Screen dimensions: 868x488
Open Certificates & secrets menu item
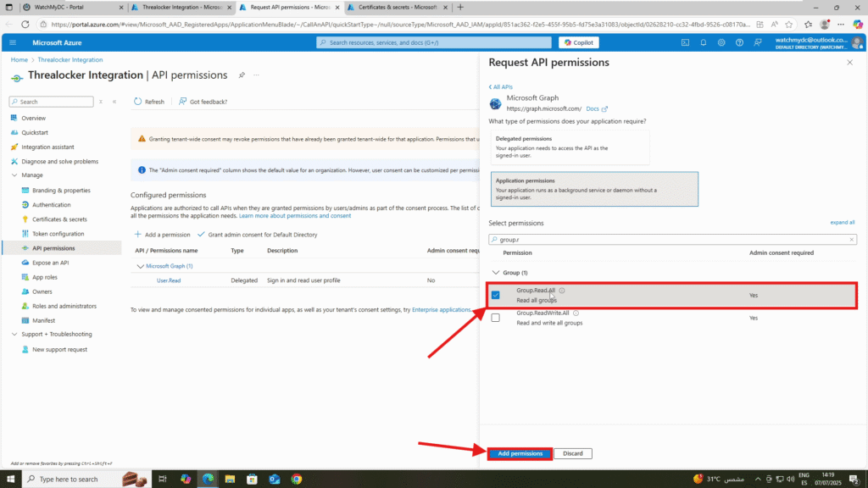pyautogui.click(x=59, y=219)
